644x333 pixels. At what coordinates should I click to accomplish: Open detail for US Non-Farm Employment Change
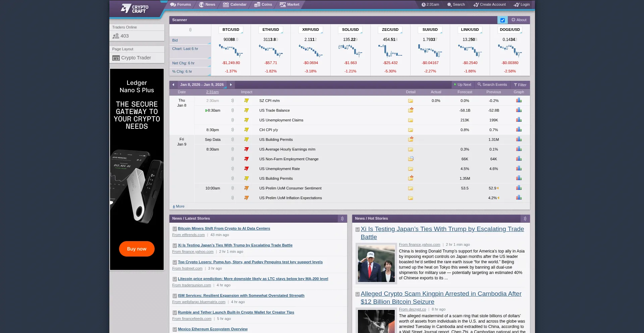click(411, 159)
